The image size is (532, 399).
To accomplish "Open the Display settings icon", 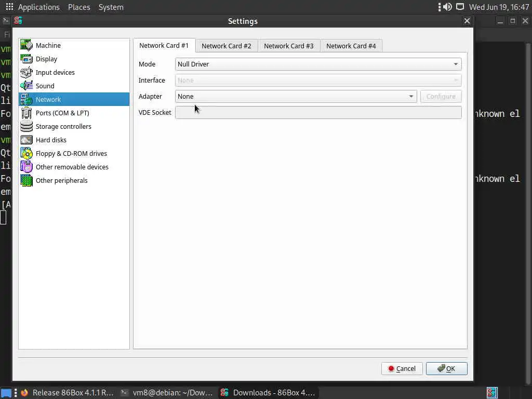I will click(x=26, y=59).
